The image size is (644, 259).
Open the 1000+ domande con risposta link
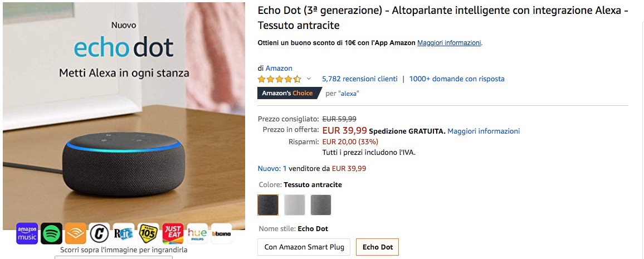(457, 79)
